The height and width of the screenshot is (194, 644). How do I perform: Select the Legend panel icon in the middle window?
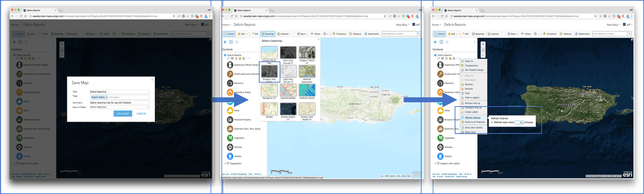(x=237, y=42)
